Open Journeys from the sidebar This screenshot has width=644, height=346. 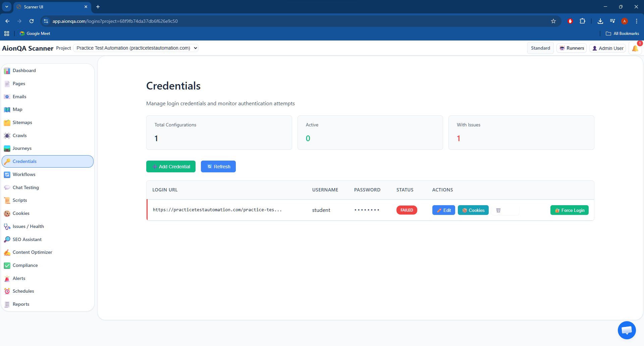tap(22, 148)
